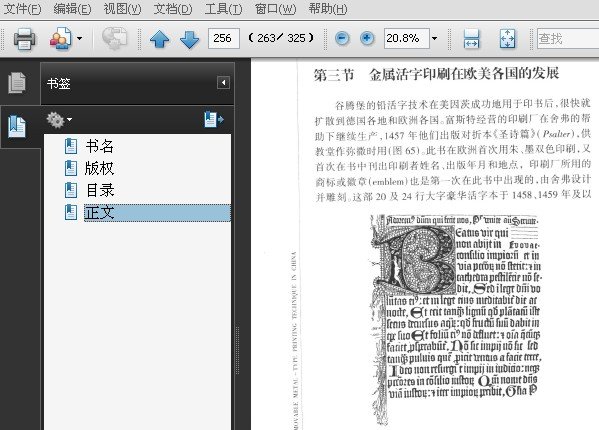
Task: Click the fit one full page icon
Action: 507,39
